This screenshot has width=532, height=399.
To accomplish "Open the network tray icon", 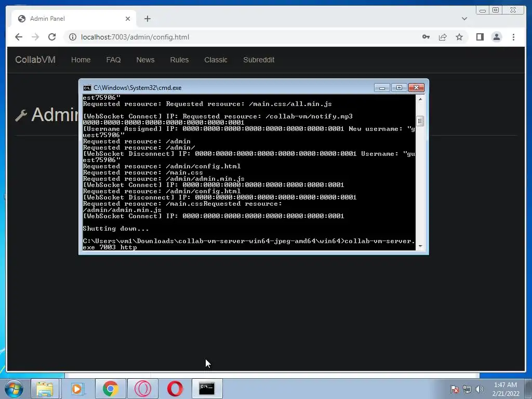I will point(467,389).
